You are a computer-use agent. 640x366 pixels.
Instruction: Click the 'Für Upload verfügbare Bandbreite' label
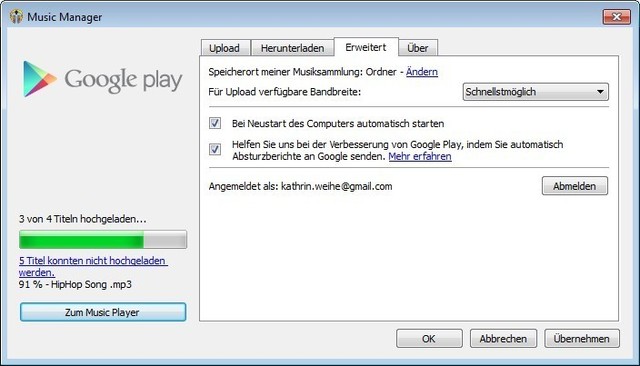[284, 92]
